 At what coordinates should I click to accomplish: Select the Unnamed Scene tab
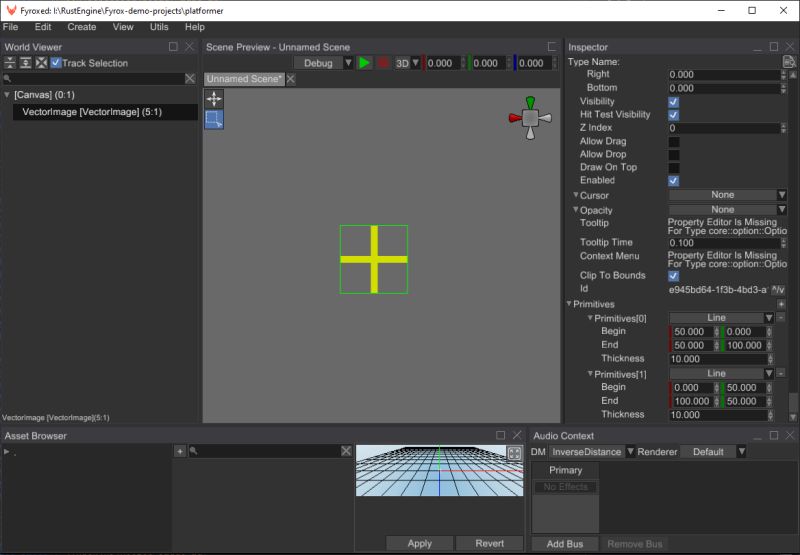(x=244, y=79)
